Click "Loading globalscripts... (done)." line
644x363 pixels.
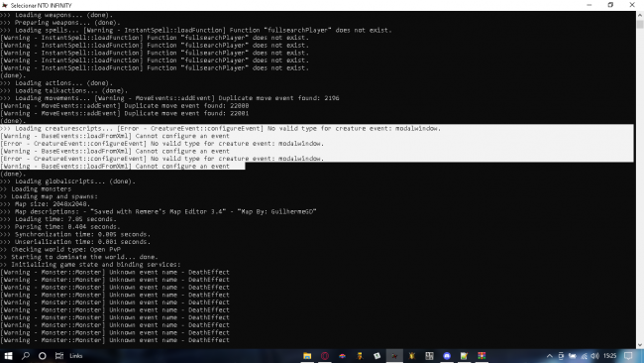pos(67,181)
